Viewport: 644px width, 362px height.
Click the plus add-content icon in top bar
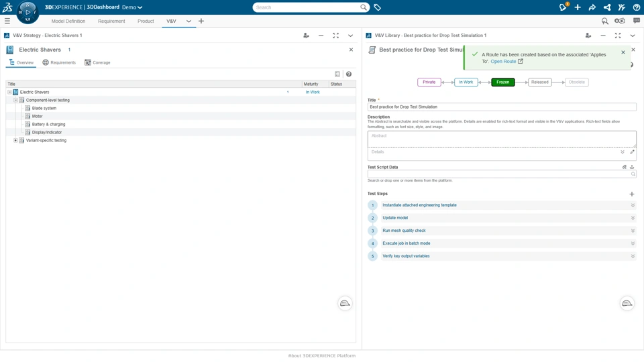[578, 7]
